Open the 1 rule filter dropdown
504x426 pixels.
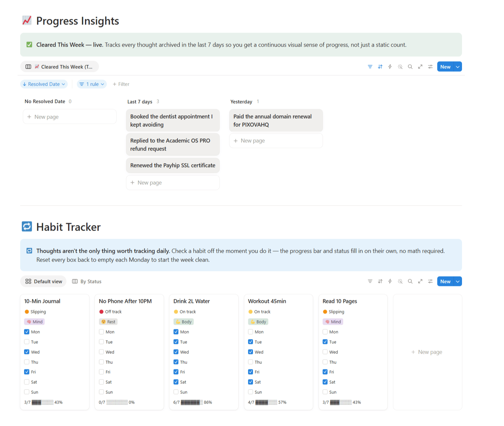click(92, 84)
